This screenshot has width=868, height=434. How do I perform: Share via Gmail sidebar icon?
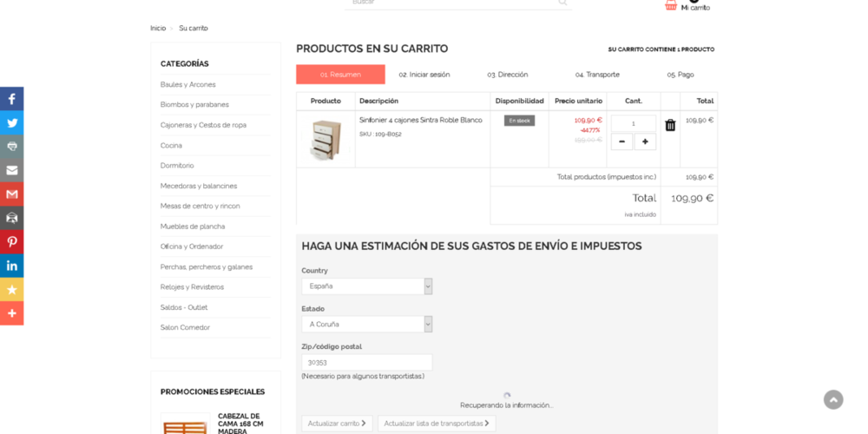(x=11, y=194)
